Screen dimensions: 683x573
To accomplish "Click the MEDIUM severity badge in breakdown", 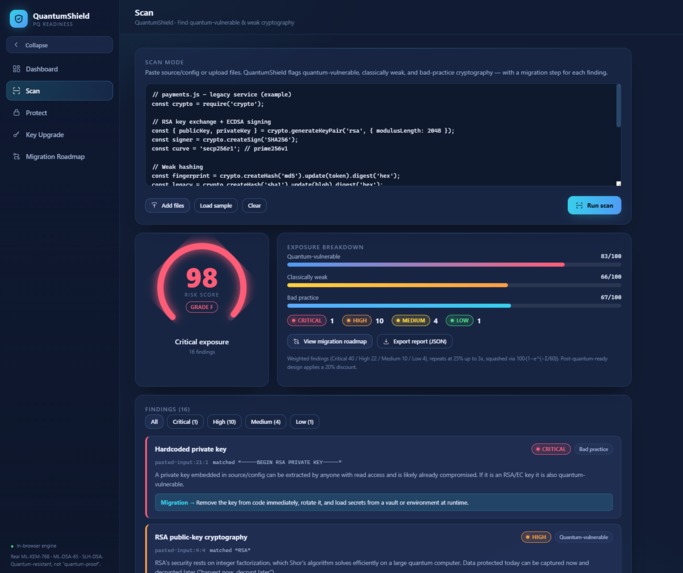I will pyautogui.click(x=410, y=321).
